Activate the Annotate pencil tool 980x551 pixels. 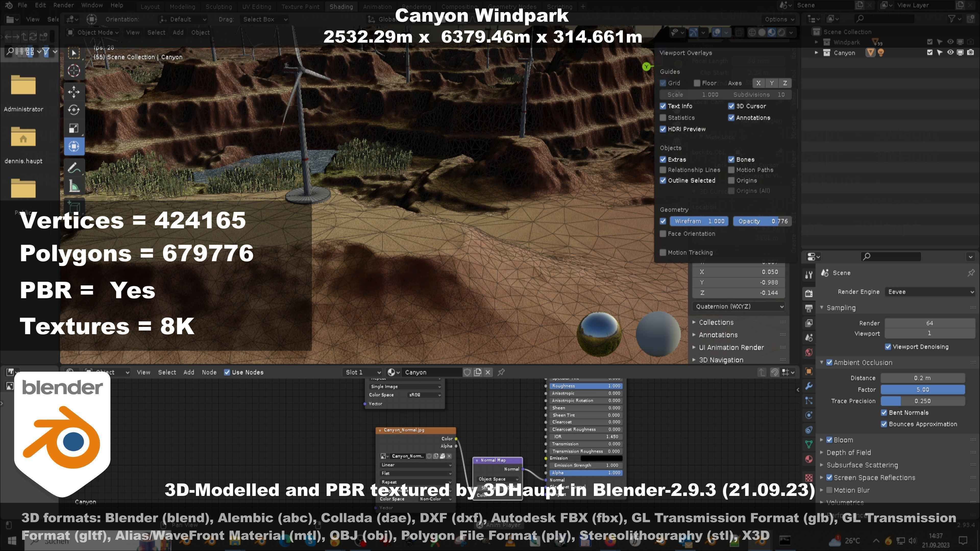point(74,167)
